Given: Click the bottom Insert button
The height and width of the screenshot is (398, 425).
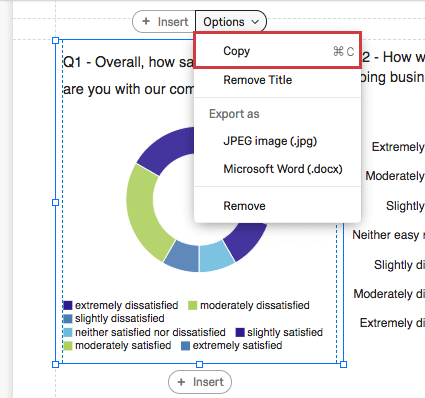Looking at the screenshot, I should [x=200, y=382].
